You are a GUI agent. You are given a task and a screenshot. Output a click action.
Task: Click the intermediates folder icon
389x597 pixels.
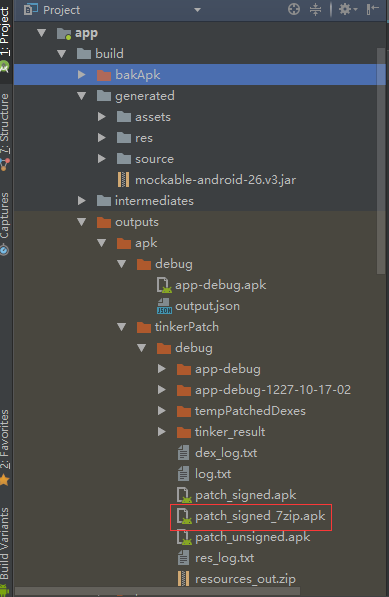pyautogui.click(x=104, y=201)
